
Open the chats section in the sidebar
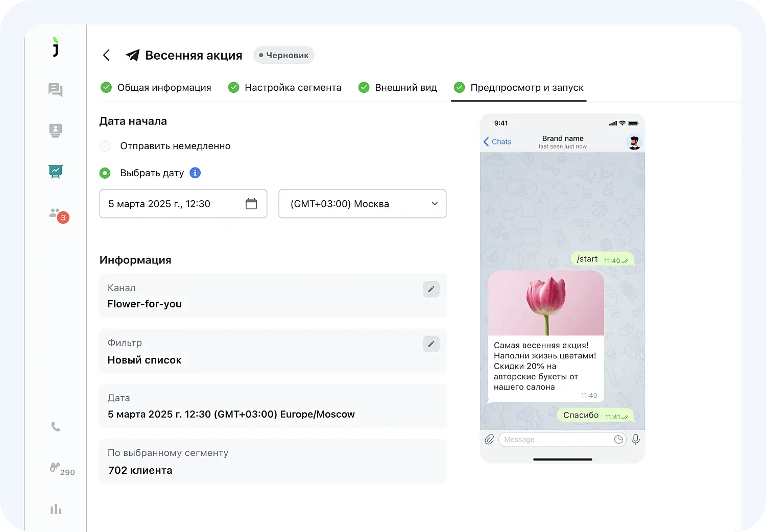(x=55, y=89)
